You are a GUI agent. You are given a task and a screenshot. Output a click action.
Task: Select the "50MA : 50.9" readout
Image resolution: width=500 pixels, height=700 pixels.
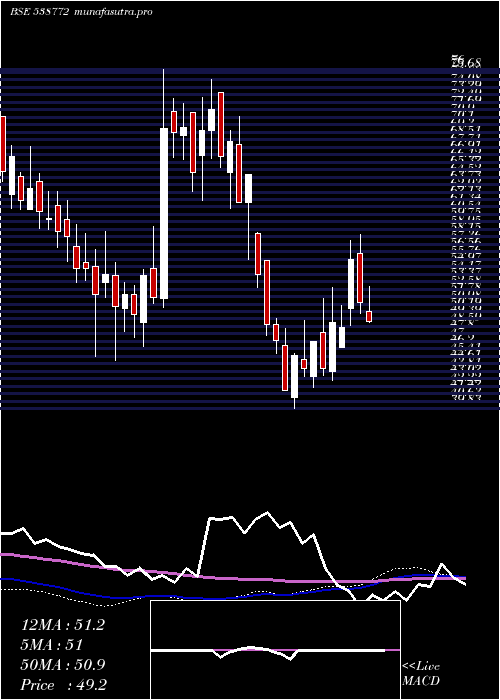tap(63, 665)
